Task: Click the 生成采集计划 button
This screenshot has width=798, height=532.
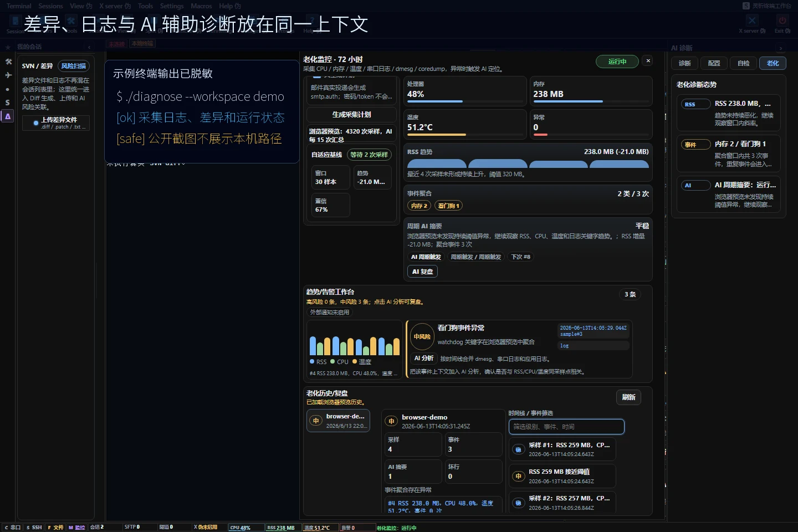Action: [352, 115]
